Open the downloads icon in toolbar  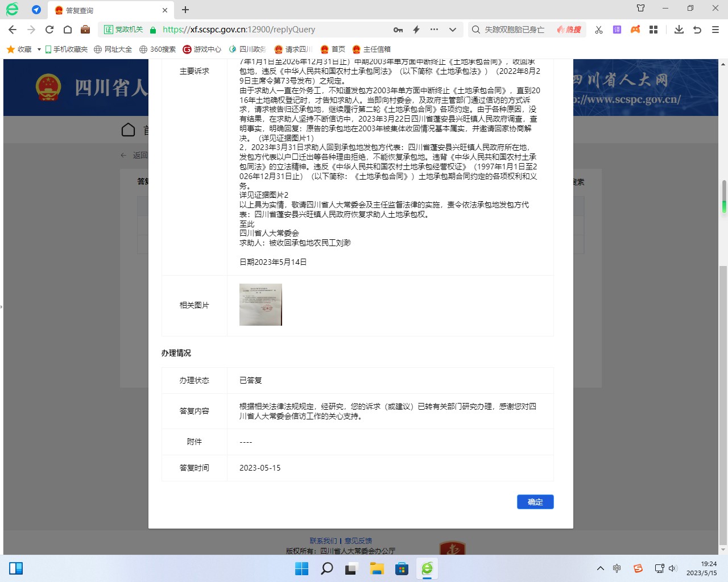[679, 30]
